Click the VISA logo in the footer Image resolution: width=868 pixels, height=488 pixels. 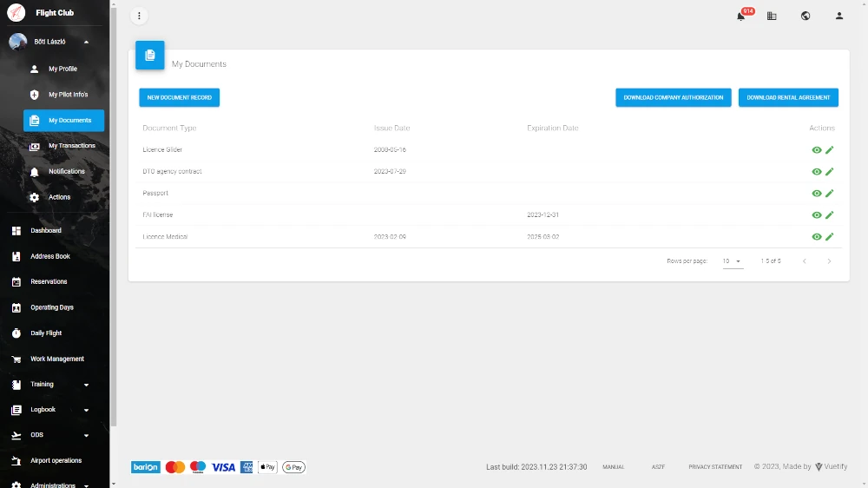click(x=223, y=467)
